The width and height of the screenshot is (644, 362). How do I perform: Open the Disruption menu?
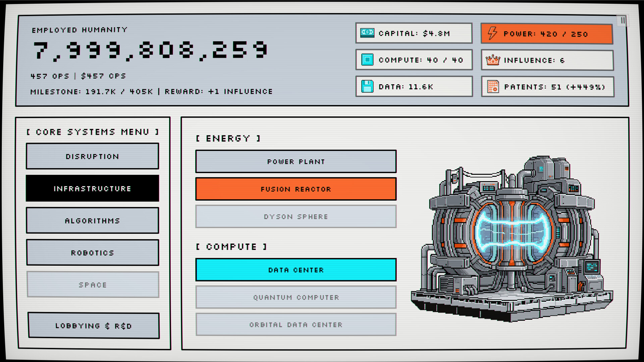(93, 156)
